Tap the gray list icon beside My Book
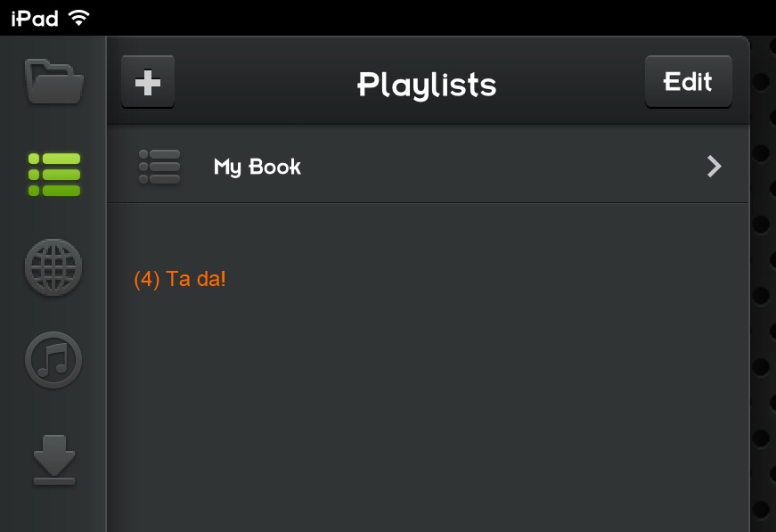Screen dimensions: 776x532 159,167
